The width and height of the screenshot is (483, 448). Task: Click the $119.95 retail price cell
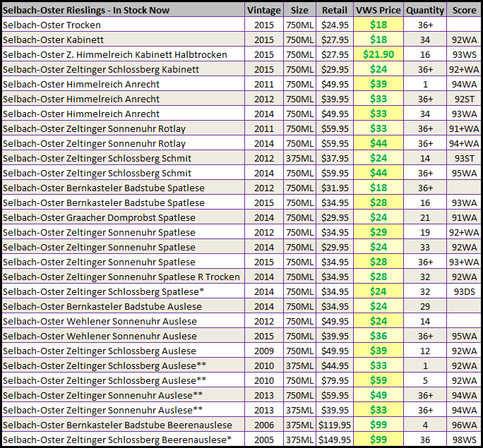pyautogui.click(x=335, y=425)
